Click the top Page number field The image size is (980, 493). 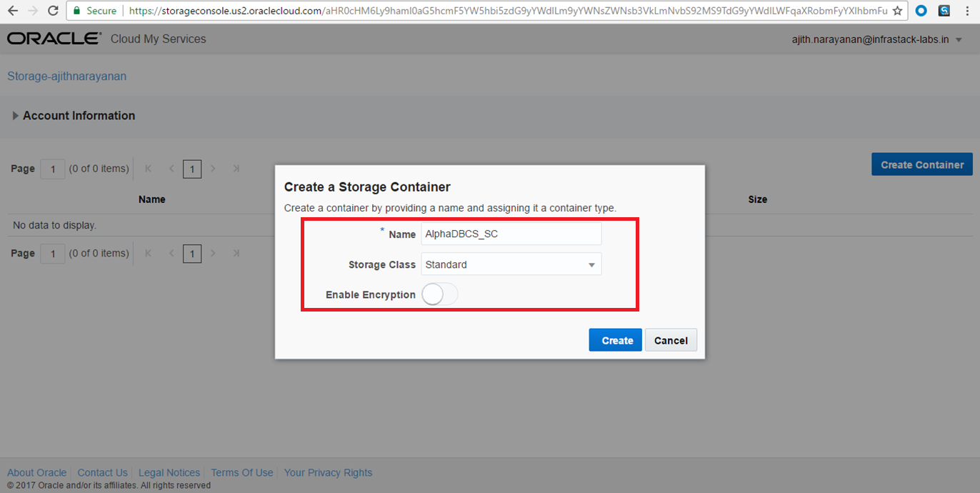coord(53,169)
